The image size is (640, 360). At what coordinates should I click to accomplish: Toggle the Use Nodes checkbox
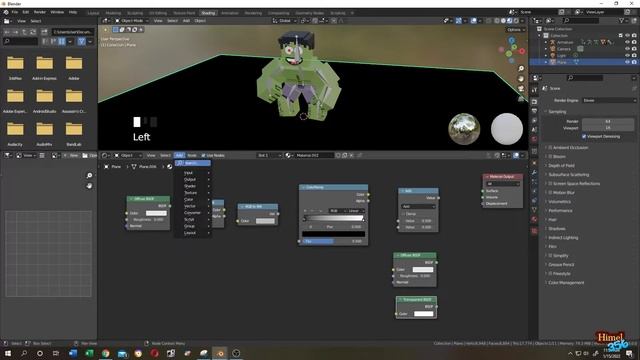[x=203, y=156]
